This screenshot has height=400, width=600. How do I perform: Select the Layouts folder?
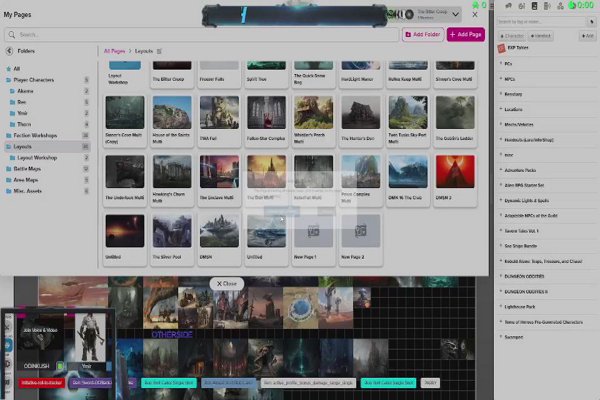[47, 147]
